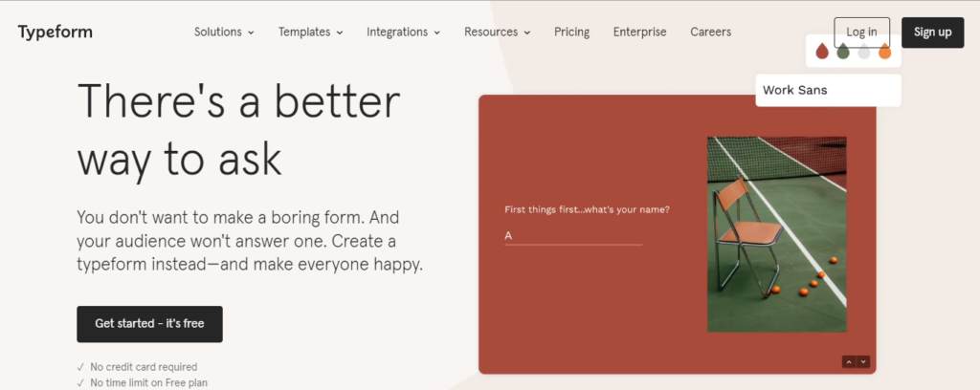Click the name input field in form
This screenshot has width=980, height=390.
pos(572,236)
